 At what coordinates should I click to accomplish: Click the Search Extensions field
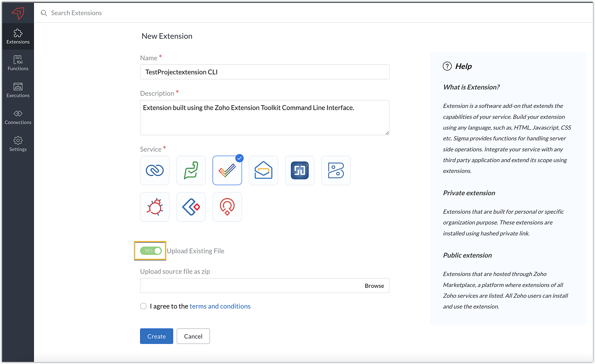[76, 13]
